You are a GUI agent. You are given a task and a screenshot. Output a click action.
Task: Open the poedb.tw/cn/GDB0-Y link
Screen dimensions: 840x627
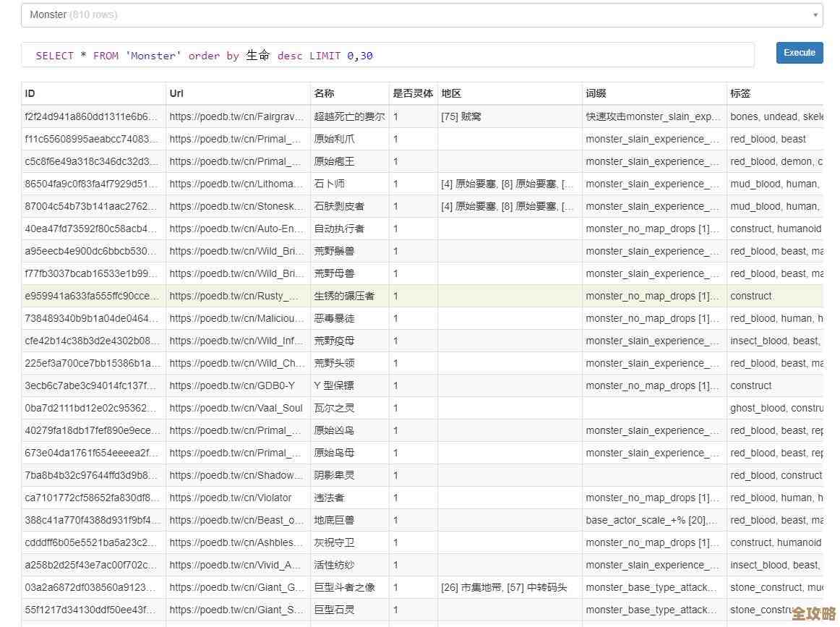(232, 385)
